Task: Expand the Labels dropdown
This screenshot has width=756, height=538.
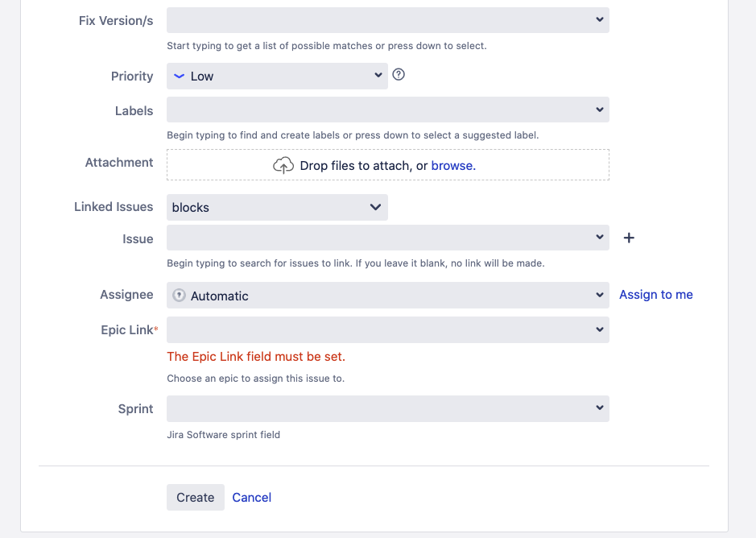Action: [600, 110]
